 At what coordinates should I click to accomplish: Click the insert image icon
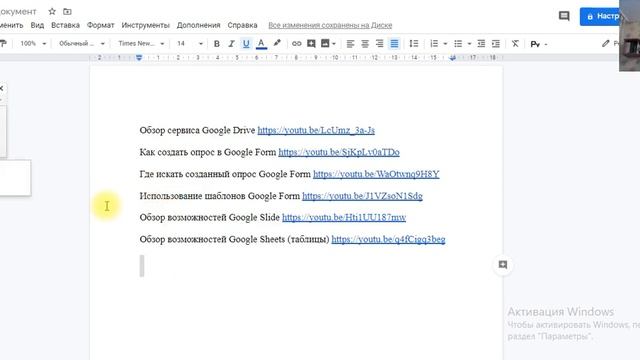325,43
